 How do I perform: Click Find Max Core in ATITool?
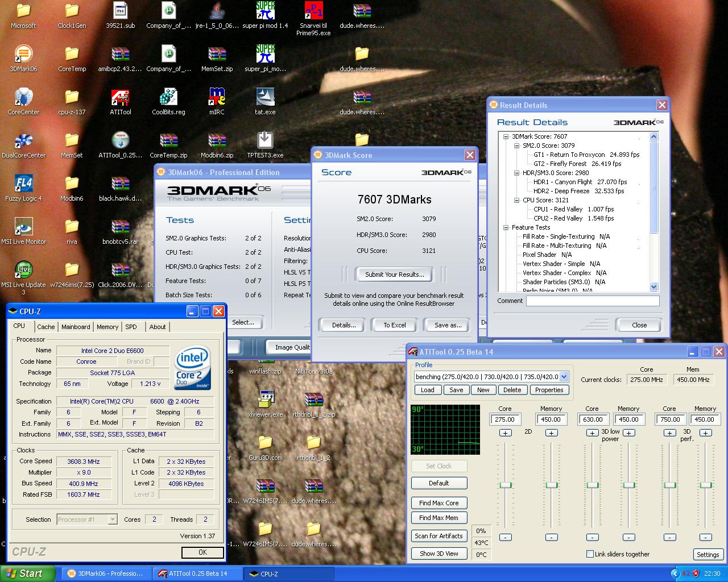coord(439,503)
